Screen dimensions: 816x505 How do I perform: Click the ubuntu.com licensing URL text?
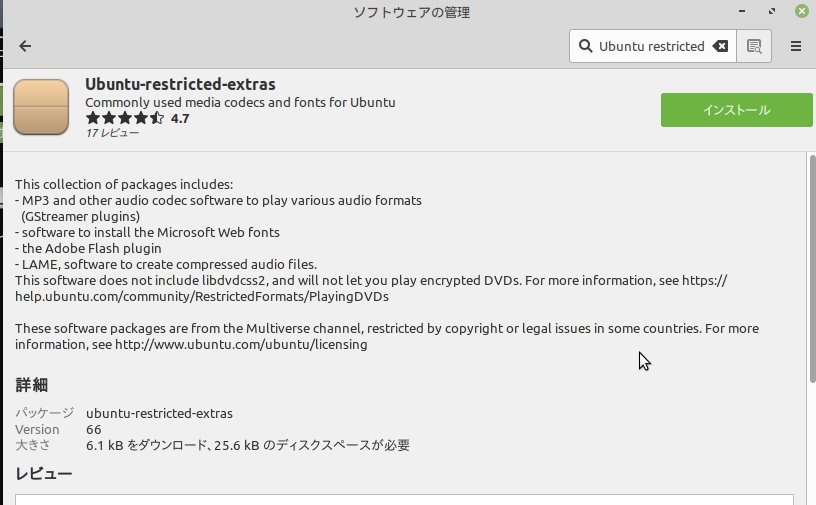(x=241, y=345)
